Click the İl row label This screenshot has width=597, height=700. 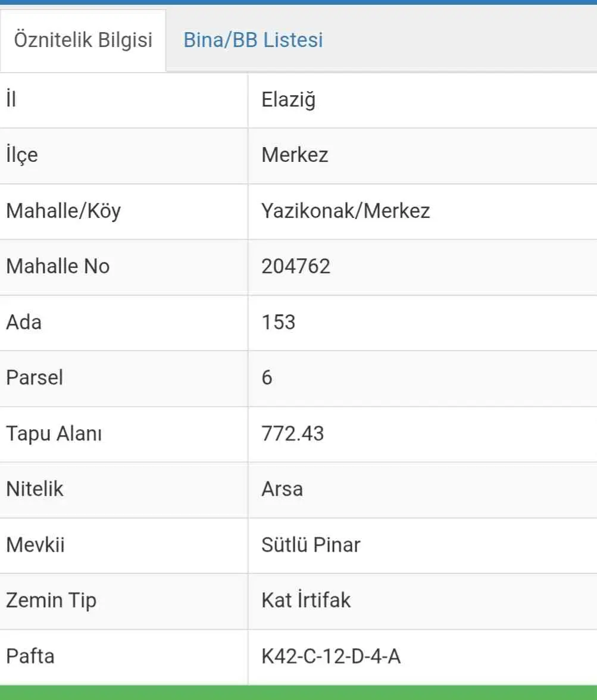click(x=11, y=99)
